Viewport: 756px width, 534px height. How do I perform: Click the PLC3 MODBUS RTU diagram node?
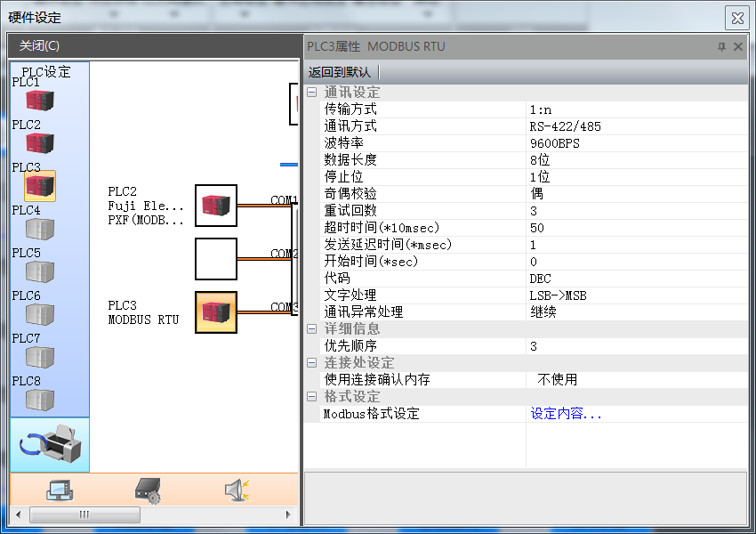tap(216, 312)
